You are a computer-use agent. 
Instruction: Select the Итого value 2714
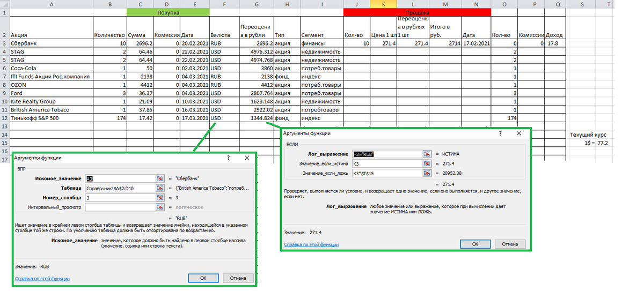tap(444, 43)
